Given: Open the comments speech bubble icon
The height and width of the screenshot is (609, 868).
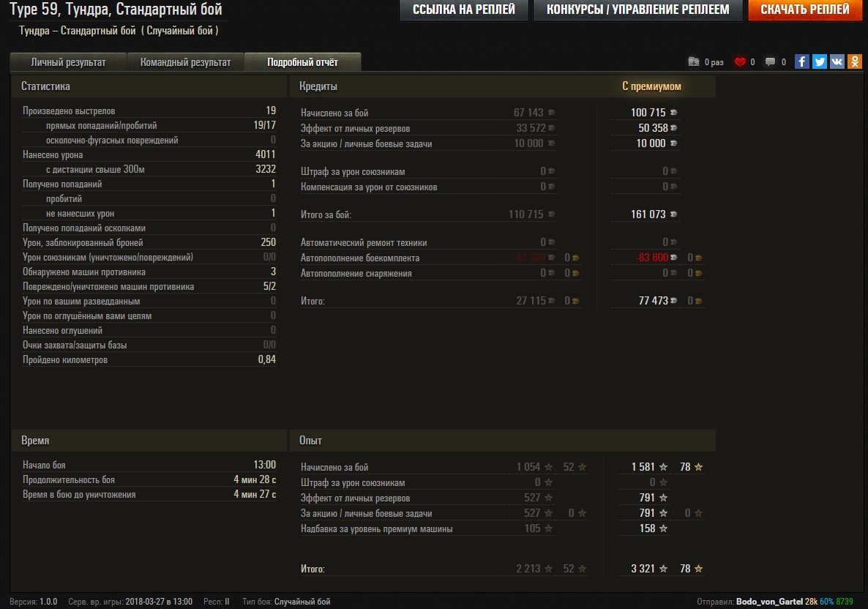Looking at the screenshot, I should tap(770, 62).
